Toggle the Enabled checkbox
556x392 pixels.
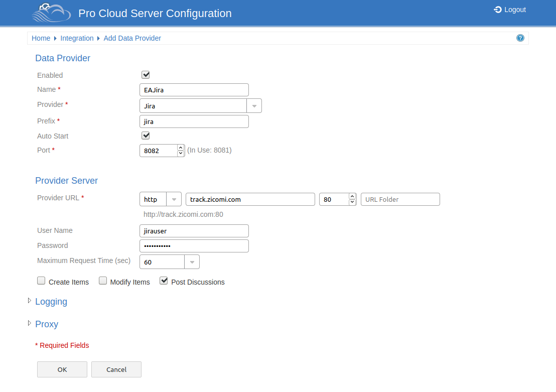pos(146,75)
